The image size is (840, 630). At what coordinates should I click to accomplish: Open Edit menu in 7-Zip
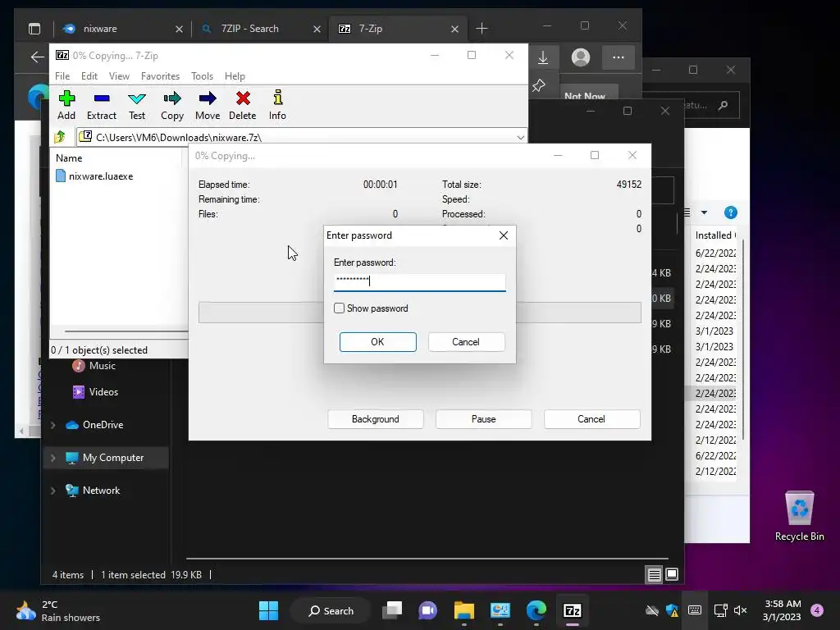[89, 76]
